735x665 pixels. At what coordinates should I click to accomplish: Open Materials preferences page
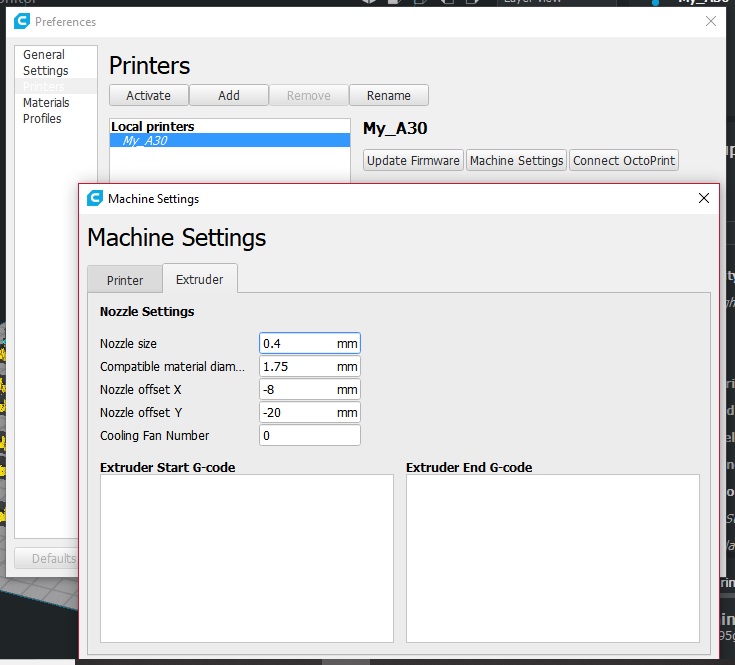coord(46,102)
